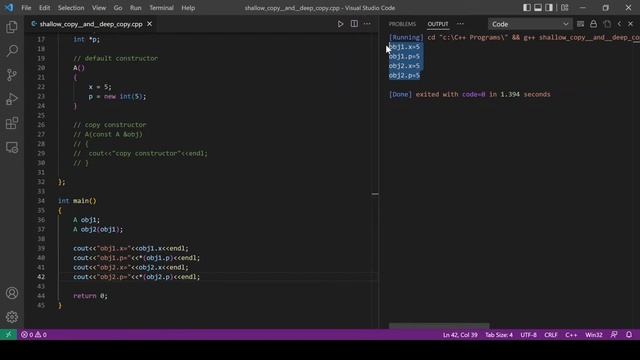
Task: Open the Extensions view
Action: 12,123
